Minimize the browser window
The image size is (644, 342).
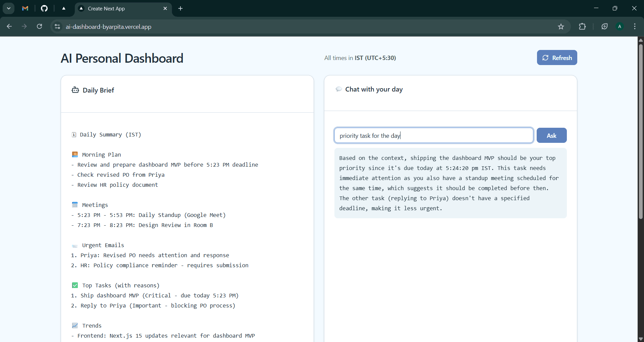[596, 8]
